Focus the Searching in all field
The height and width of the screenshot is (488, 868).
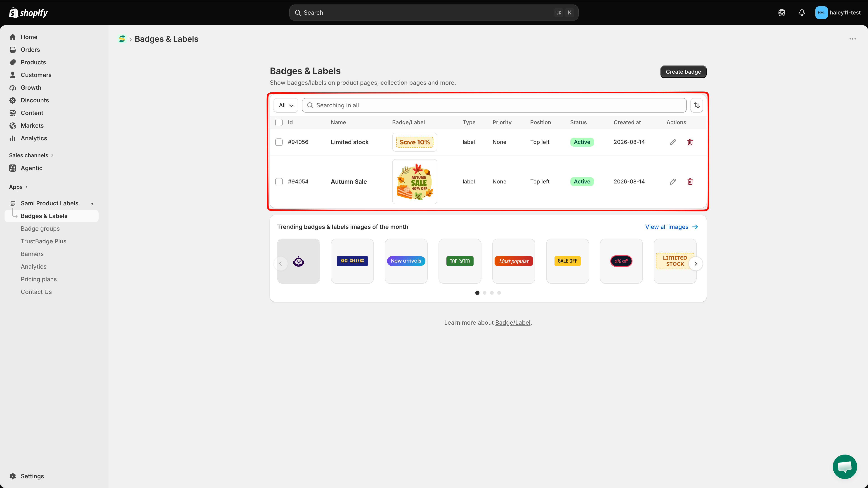click(x=494, y=106)
